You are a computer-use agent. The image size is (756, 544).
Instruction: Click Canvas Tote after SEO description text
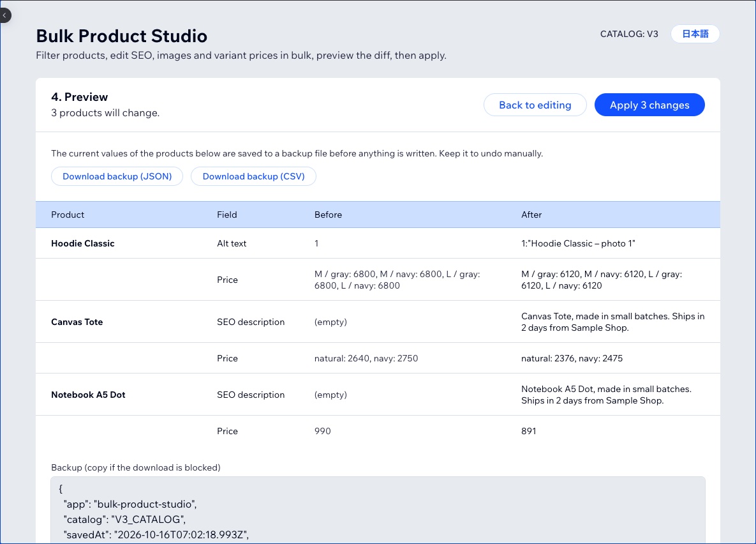pyautogui.click(x=613, y=322)
